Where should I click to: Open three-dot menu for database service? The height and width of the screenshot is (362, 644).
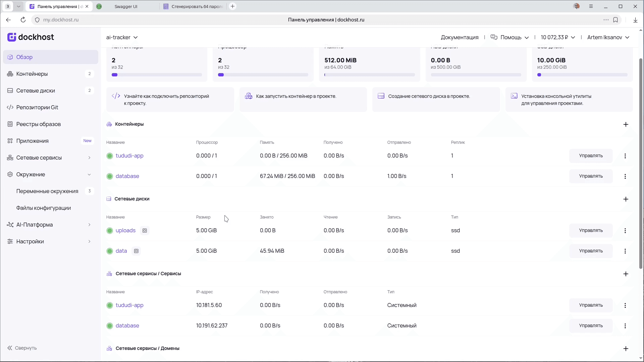[625, 326]
